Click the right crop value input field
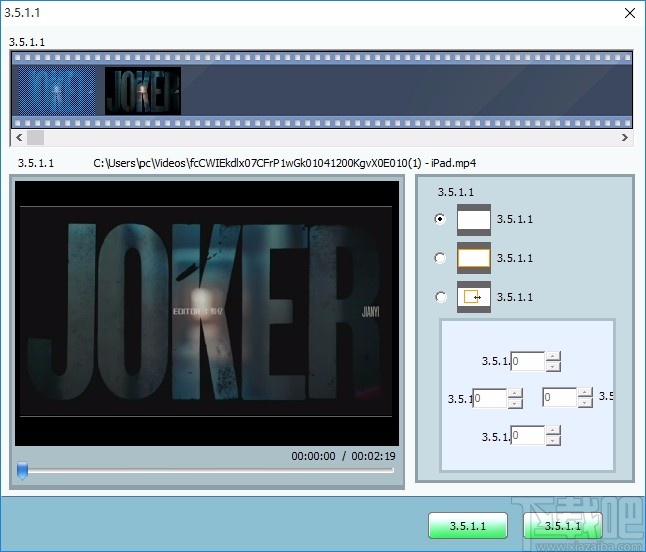This screenshot has height=552, width=646. pyautogui.click(x=560, y=397)
